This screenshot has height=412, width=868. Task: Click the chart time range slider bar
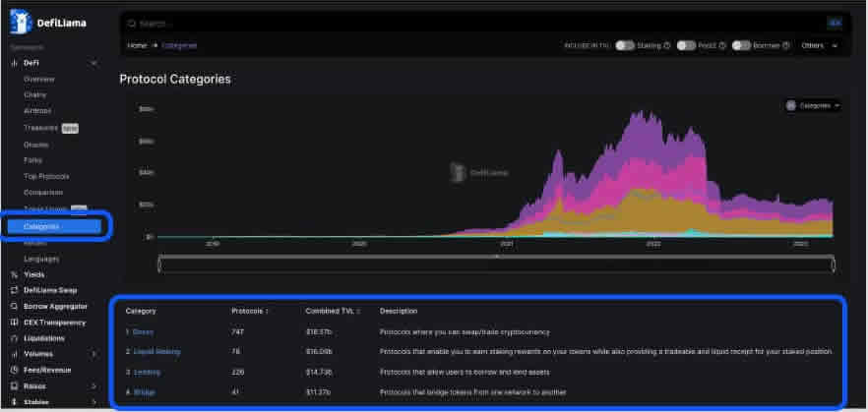pyautogui.click(x=496, y=264)
